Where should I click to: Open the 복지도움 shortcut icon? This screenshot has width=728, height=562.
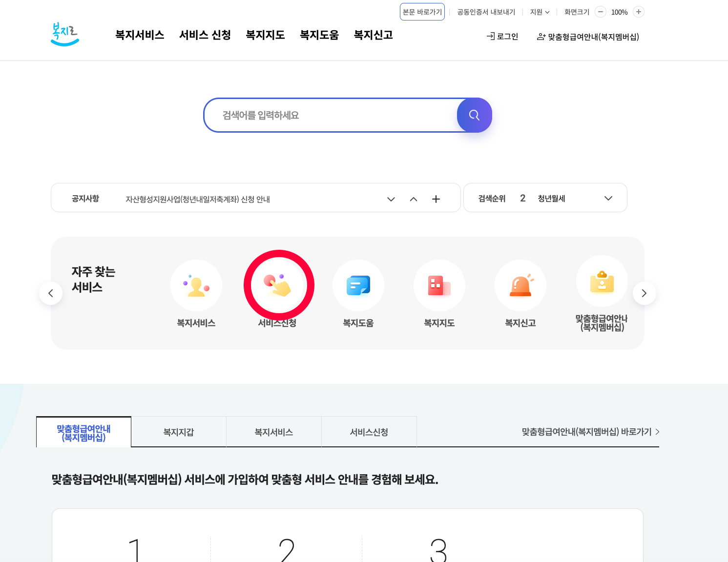coord(358,285)
